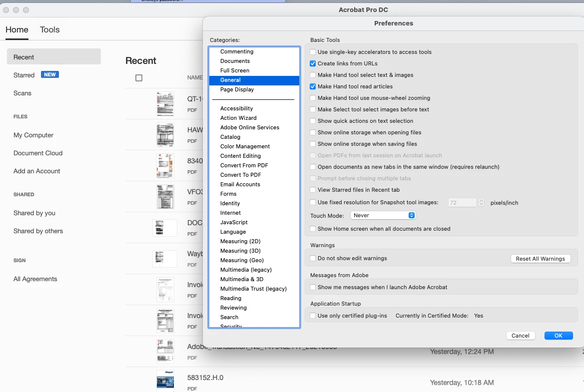Switch to the Tools tab
Image resolution: width=584 pixels, height=392 pixels.
(49, 30)
